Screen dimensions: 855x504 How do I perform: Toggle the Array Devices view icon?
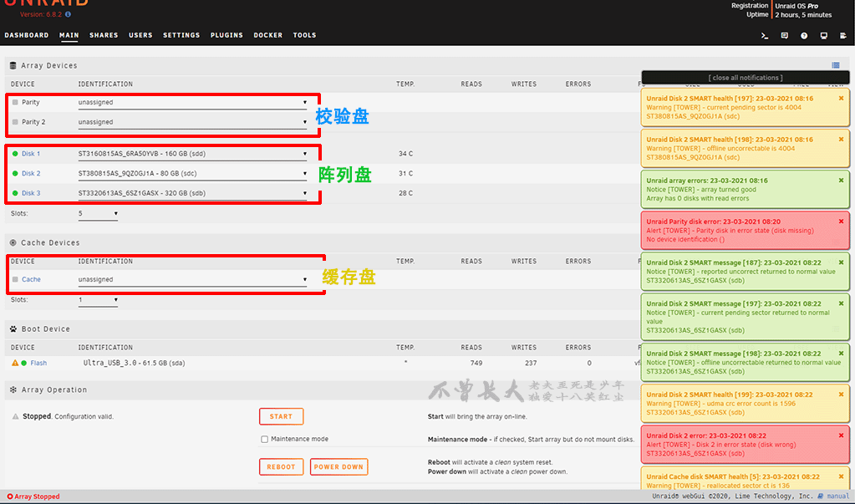click(836, 65)
